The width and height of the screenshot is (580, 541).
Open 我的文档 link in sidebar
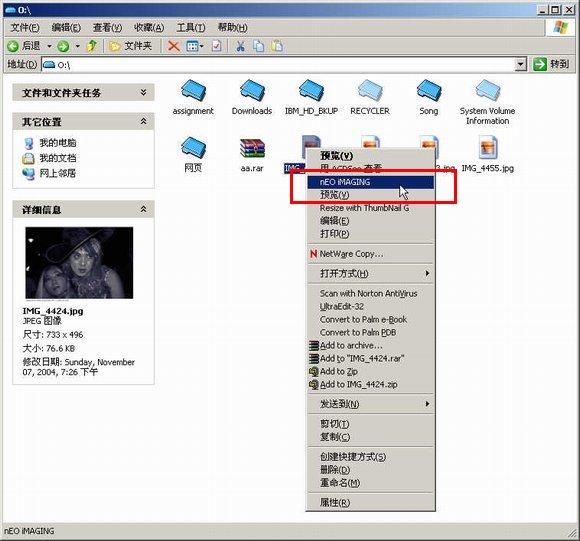point(58,158)
